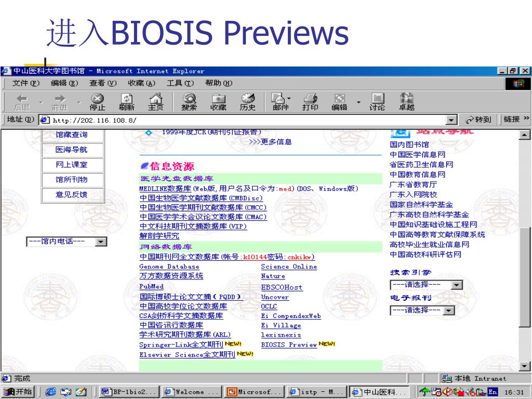Click the En language indicator in tray
This screenshot has width=532, height=399.
pyautogui.click(x=493, y=392)
